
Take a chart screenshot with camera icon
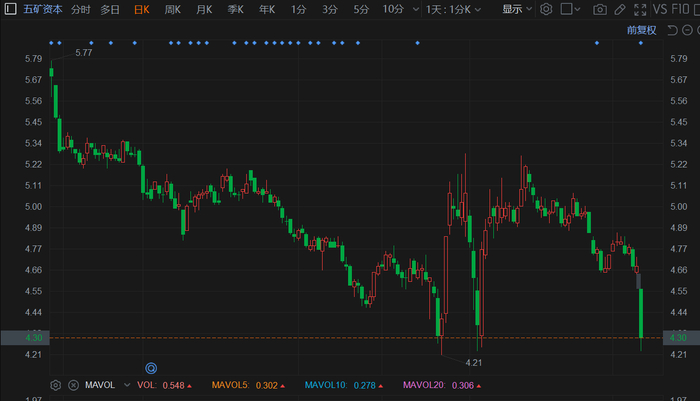[x=600, y=9]
